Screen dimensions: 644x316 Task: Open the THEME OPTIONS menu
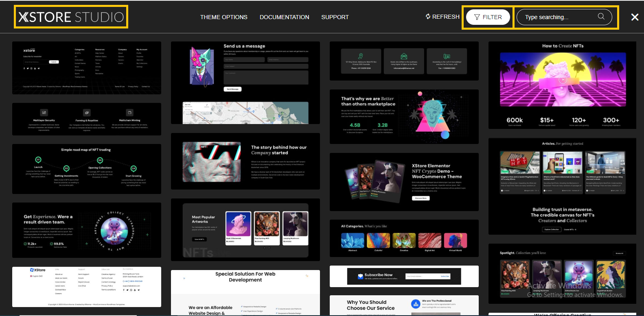tap(224, 17)
